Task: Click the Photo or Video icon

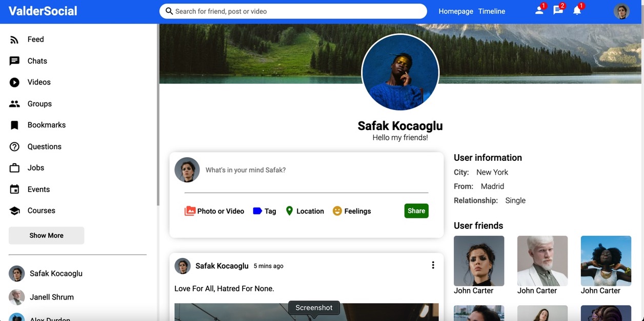Action: click(x=190, y=211)
